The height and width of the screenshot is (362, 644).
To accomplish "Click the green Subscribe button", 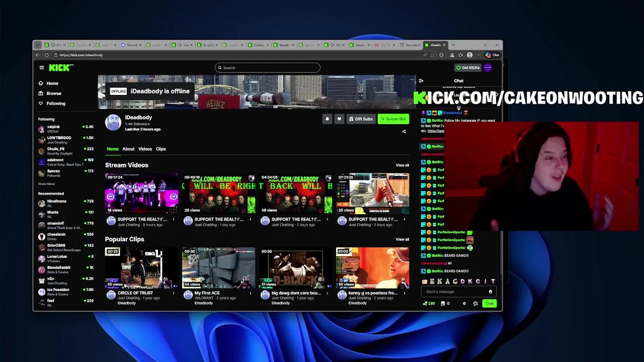I will coord(393,119).
